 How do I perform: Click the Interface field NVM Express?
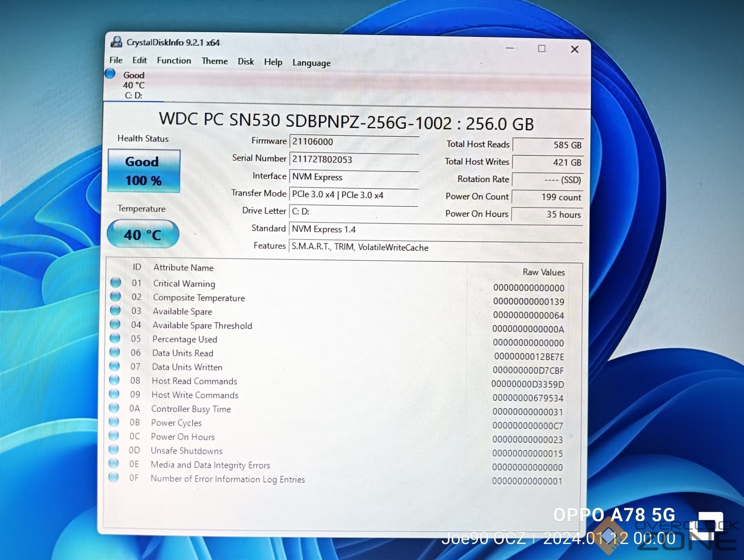(354, 177)
